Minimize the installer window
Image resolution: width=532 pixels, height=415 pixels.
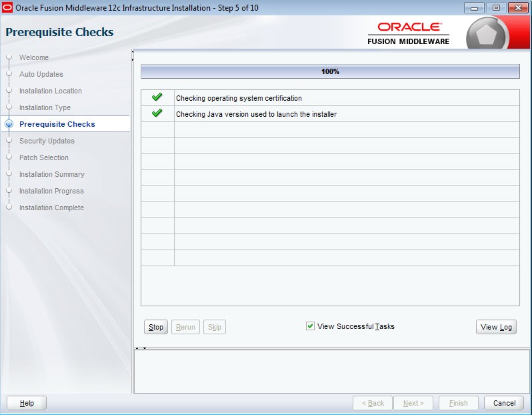click(474, 8)
